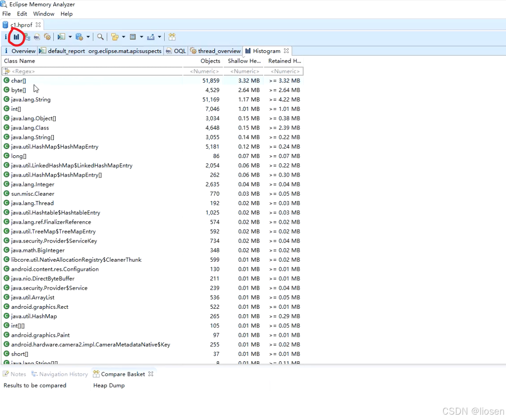Switch to the default_report suspects tab
This screenshot has width=506, height=420.
(x=101, y=51)
